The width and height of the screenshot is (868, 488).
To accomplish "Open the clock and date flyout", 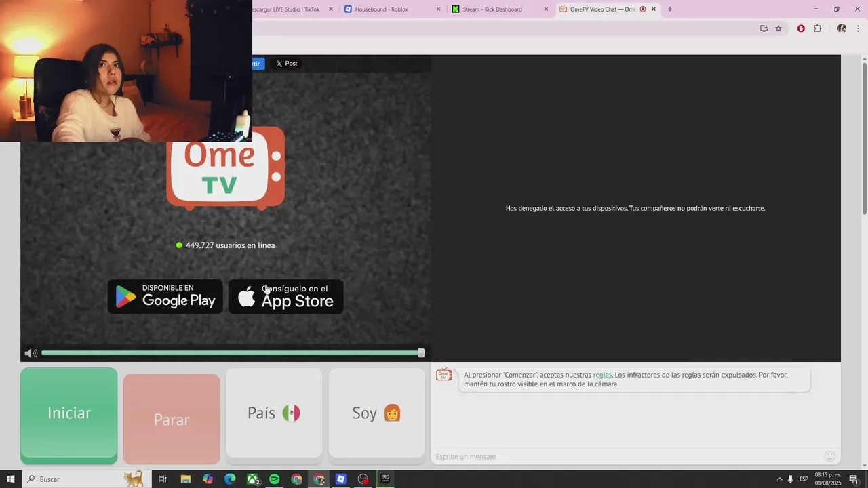I will coord(827,479).
